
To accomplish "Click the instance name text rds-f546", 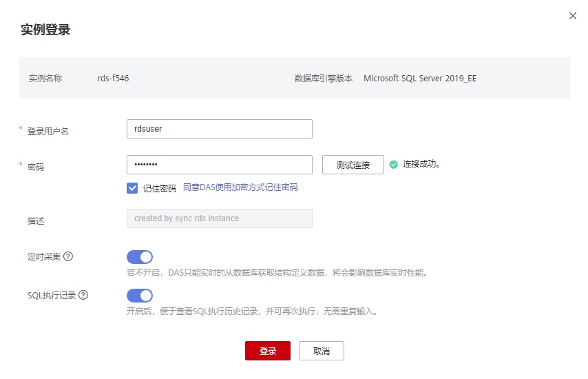I will coord(113,78).
